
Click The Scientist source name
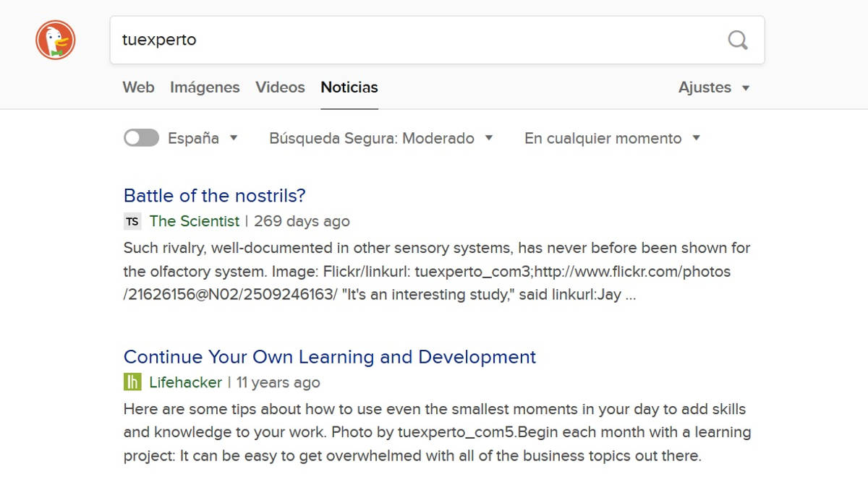[195, 221]
